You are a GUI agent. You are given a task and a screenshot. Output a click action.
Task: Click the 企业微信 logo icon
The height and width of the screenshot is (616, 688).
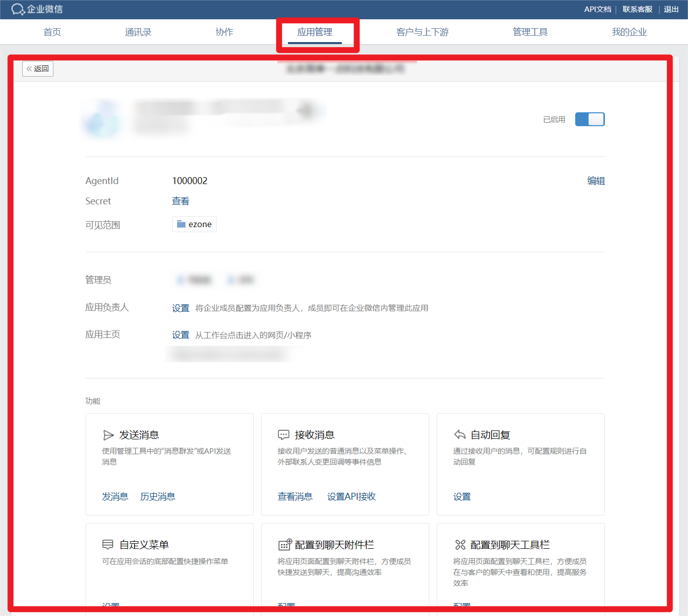coord(18,9)
